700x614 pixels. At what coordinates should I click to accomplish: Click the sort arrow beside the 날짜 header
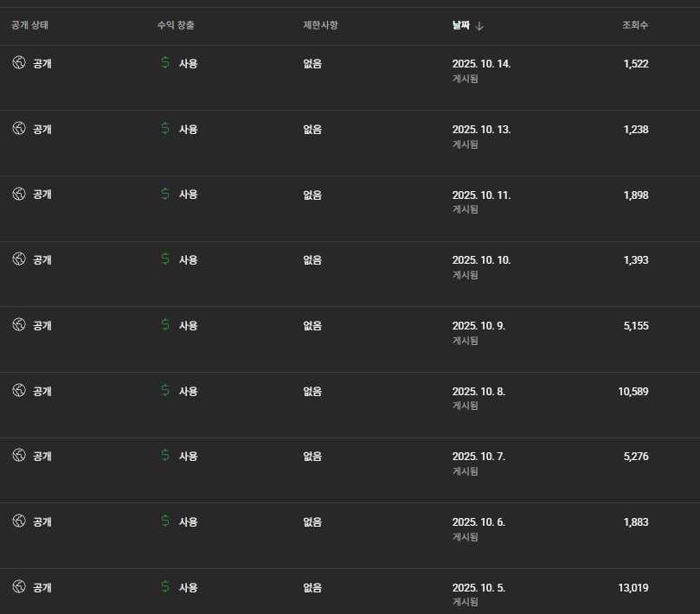pos(480,26)
